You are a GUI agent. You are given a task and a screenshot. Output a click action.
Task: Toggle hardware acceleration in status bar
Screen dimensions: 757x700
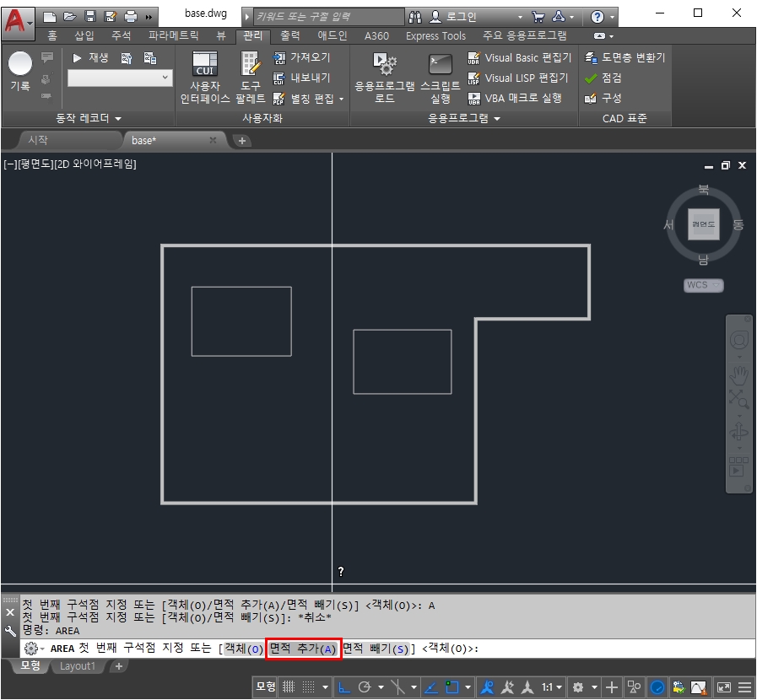click(x=657, y=687)
